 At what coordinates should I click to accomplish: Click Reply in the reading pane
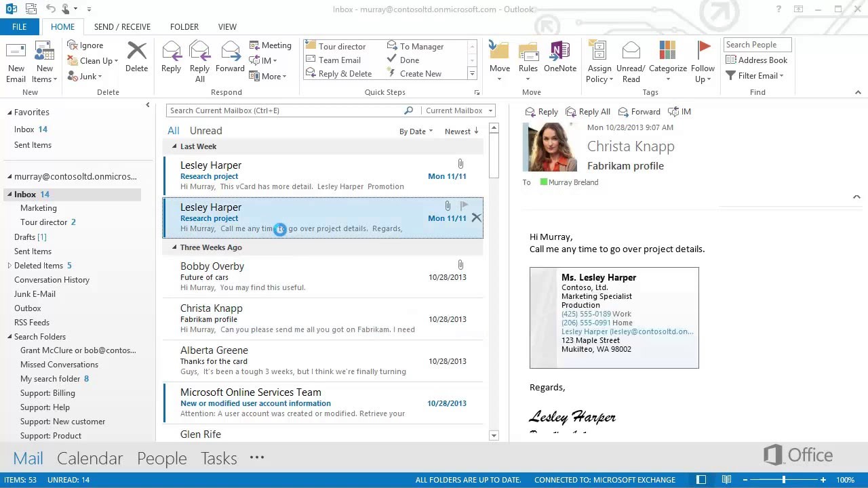click(542, 112)
